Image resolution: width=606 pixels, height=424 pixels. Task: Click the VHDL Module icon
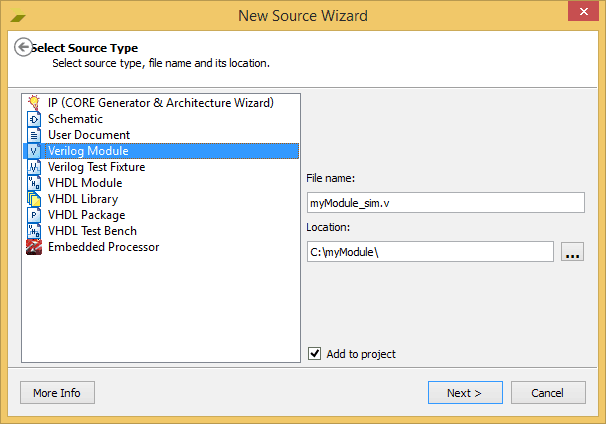pyautogui.click(x=34, y=183)
